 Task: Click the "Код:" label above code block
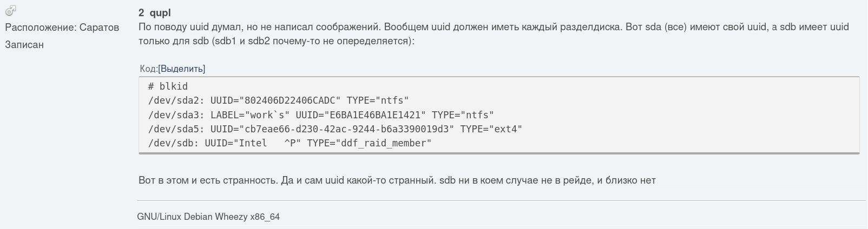148,69
